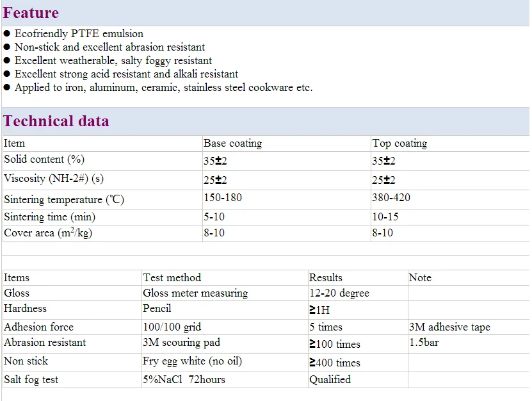Click Solid content value under Base coating
The height and width of the screenshot is (401, 532).
215,161
